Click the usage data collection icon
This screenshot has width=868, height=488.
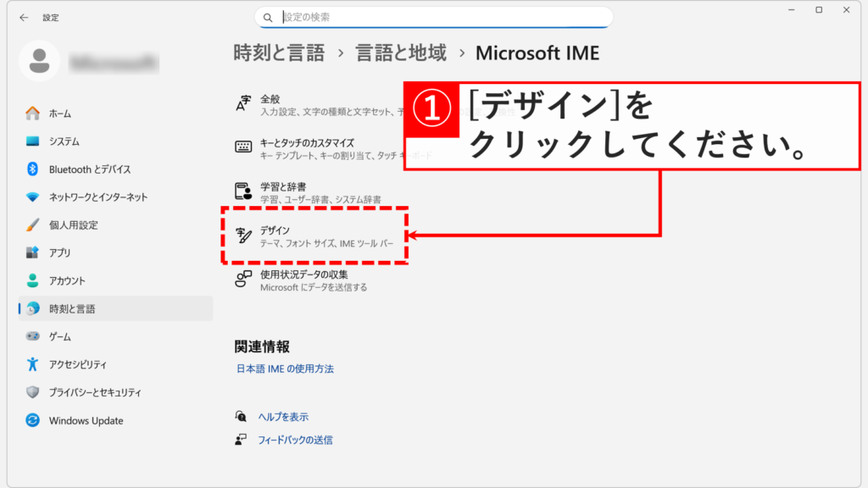[243, 278]
